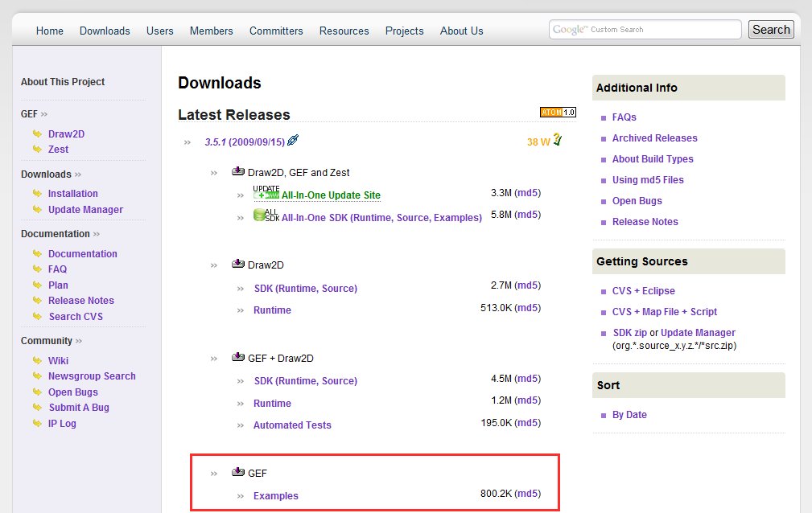Download the All-In-One Update Site

(331, 195)
